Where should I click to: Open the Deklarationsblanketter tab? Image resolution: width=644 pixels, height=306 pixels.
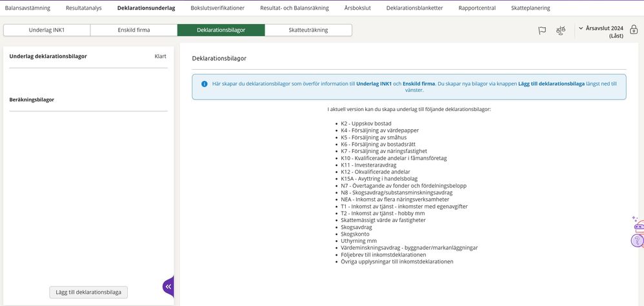[414, 8]
